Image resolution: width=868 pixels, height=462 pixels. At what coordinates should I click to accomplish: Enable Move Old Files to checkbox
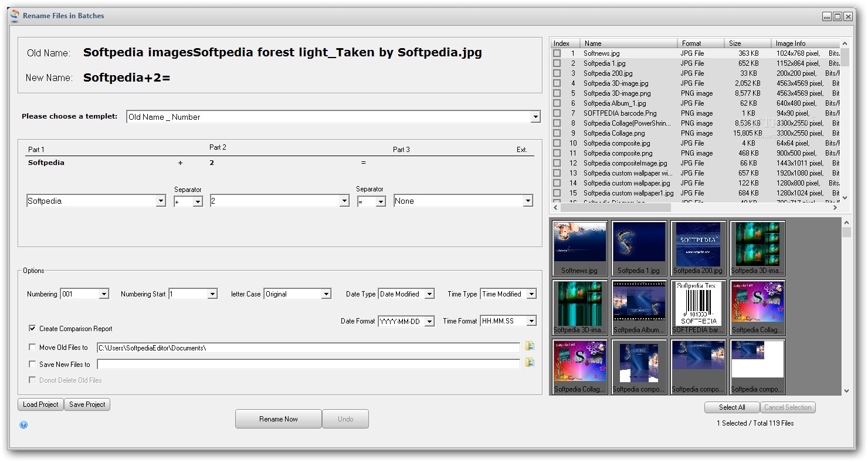pos(32,348)
